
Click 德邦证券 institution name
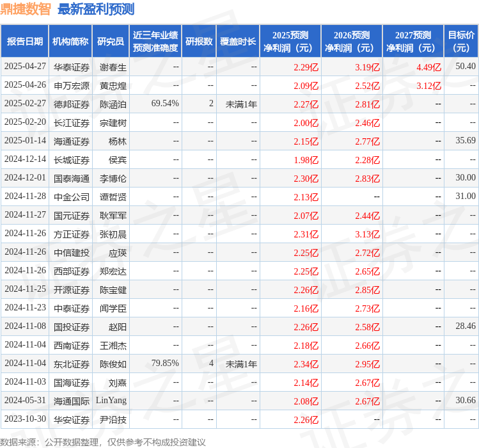point(72,104)
